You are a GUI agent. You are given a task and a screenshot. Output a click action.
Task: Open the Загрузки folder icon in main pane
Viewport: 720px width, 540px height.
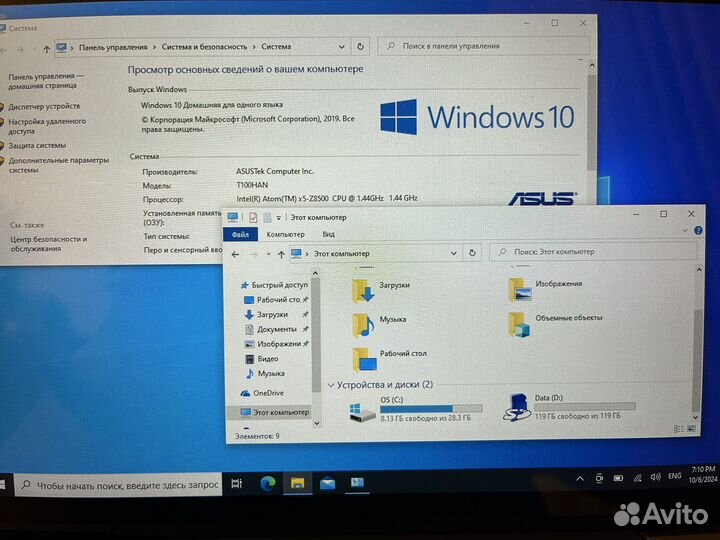pos(363,291)
